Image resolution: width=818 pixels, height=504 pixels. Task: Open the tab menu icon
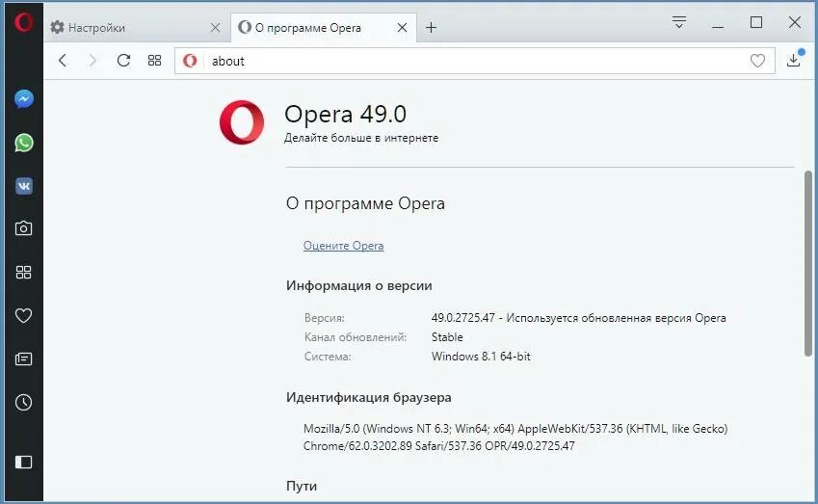678,22
